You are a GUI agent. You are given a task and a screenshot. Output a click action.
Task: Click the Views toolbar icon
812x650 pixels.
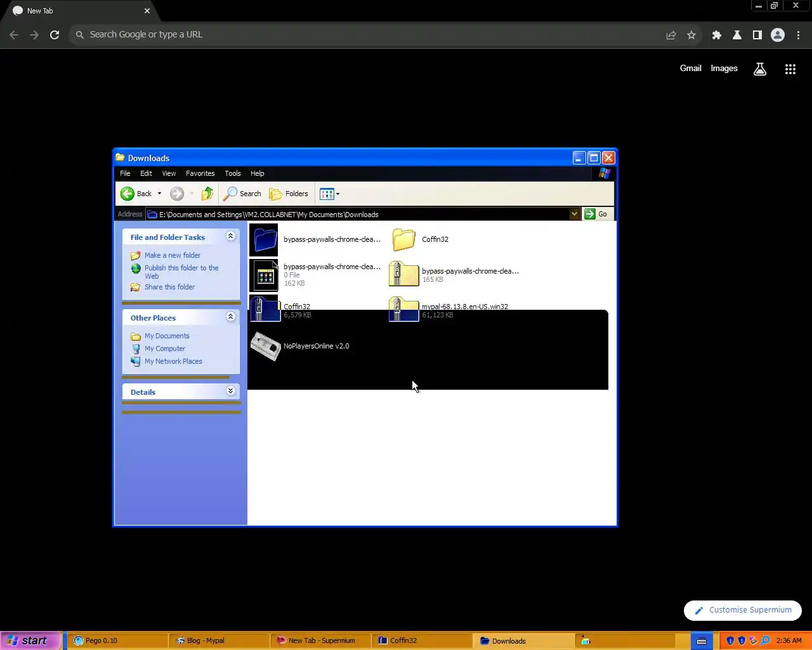pyautogui.click(x=327, y=194)
